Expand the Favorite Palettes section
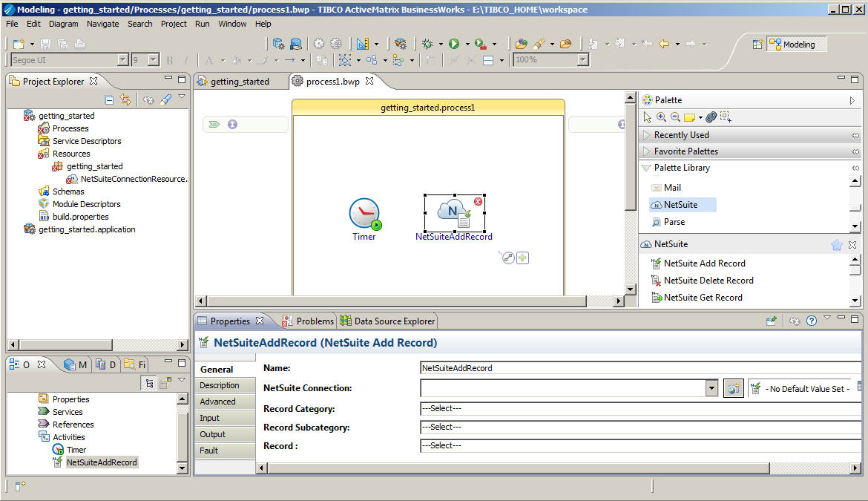Viewport: 868px width, 501px height. (685, 151)
